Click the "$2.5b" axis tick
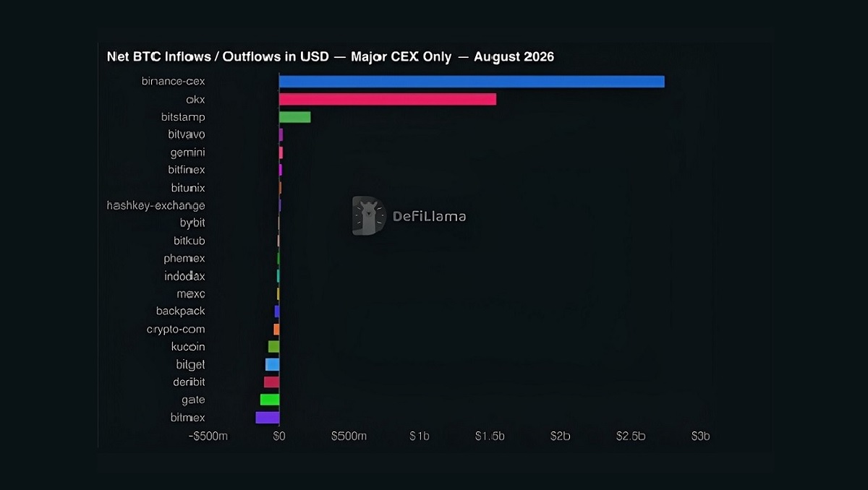The image size is (868, 490). 631,437
